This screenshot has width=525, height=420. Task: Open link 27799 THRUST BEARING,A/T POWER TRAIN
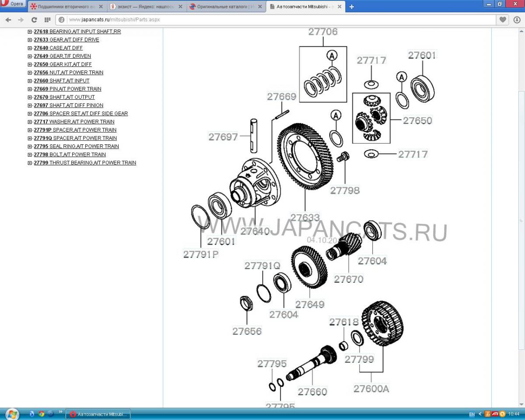pyautogui.click(x=85, y=163)
